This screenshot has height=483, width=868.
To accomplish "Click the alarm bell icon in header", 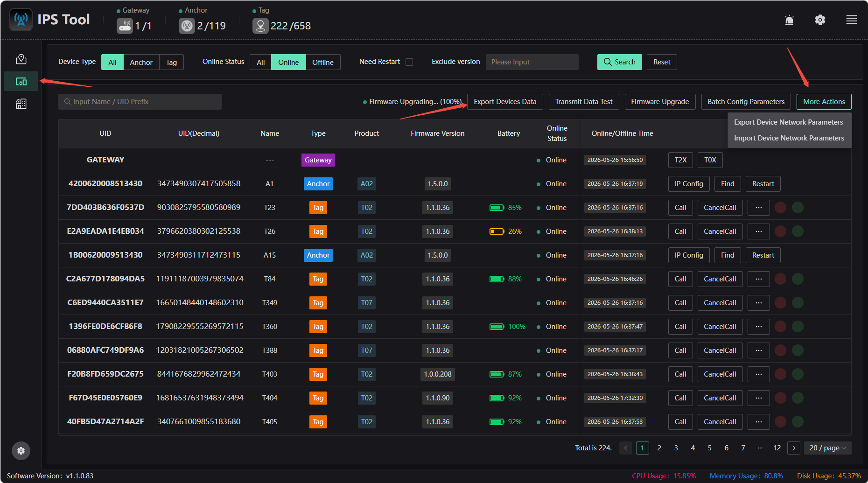I will [789, 20].
